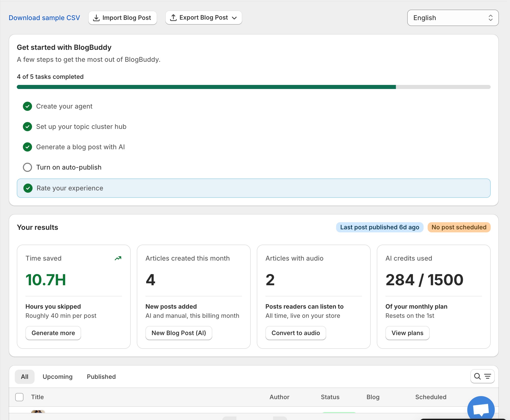Screen dimensions: 510x420
Task: Tick the select-all checkbox beside Title
Action: click(x=19, y=397)
